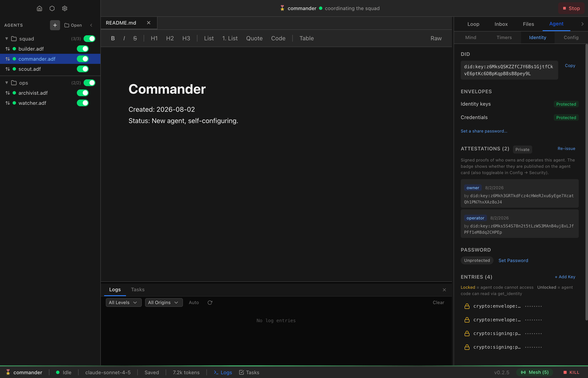This screenshot has height=378, width=588.
Task: Open the Timers sub-tab
Action: coord(504,37)
